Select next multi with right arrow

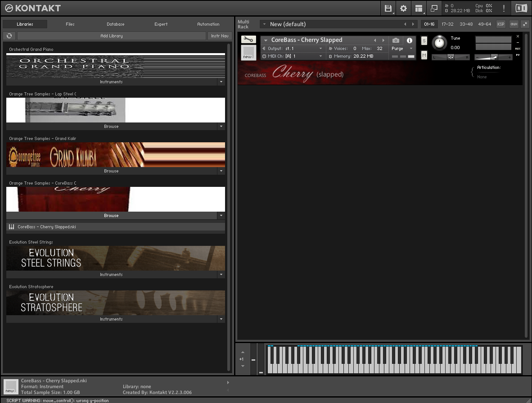pyautogui.click(x=413, y=24)
